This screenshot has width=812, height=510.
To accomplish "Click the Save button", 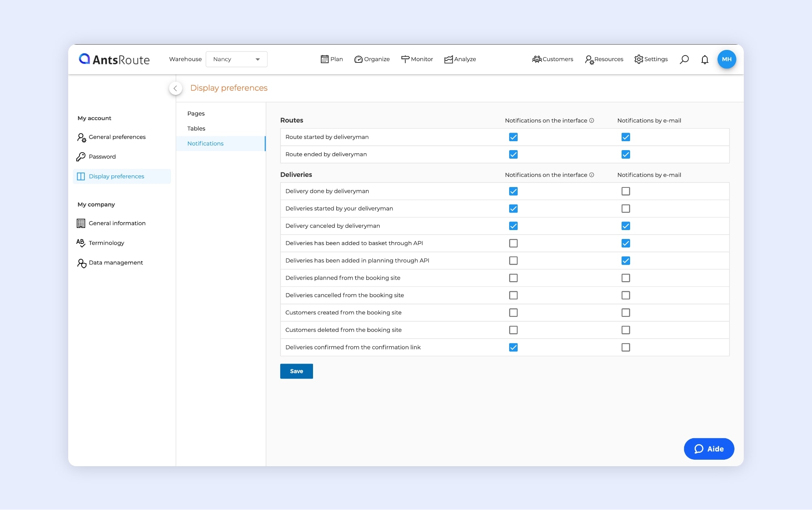I will click(296, 371).
